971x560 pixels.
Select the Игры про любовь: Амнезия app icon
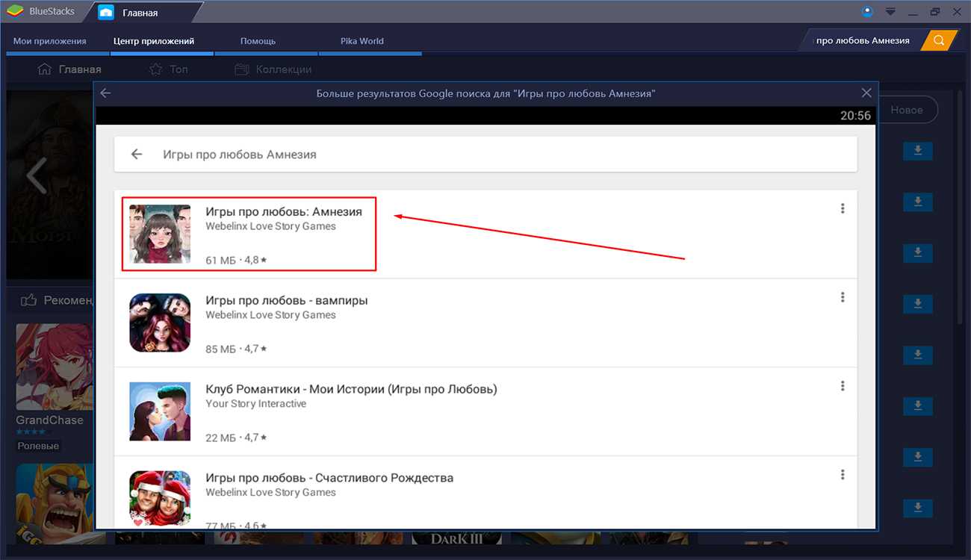[160, 234]
